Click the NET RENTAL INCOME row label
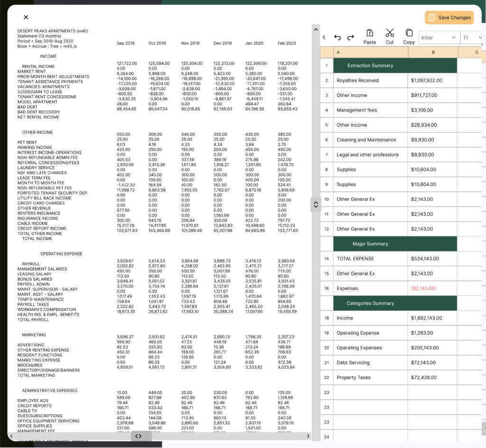This screenshot has width=486, height=448. (x=38, y=117)
